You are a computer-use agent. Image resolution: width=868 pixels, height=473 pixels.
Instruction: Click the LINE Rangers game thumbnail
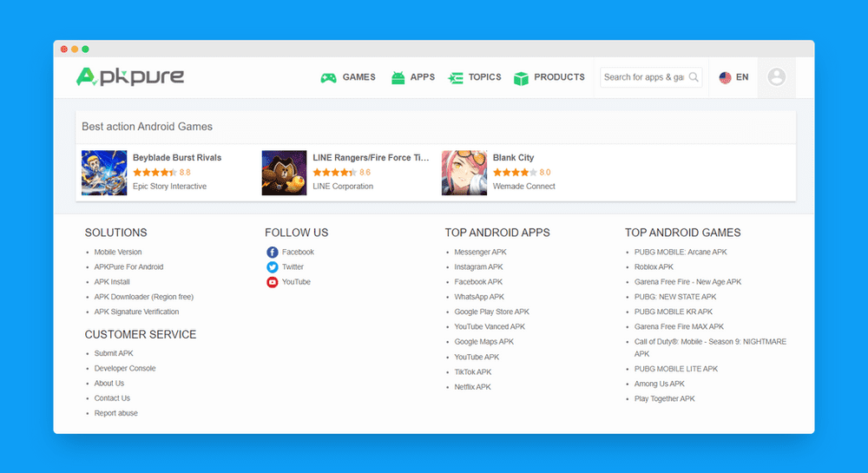pyautogui.click(x=284, y=173)
